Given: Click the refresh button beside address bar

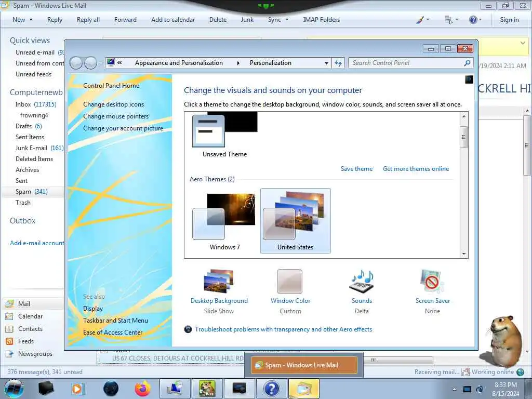Looking at the screenshot, I should [338, 63].
